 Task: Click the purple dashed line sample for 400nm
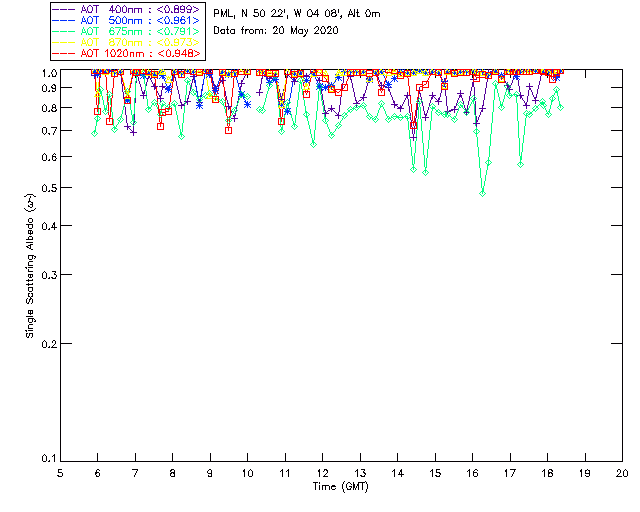point(63,9)
